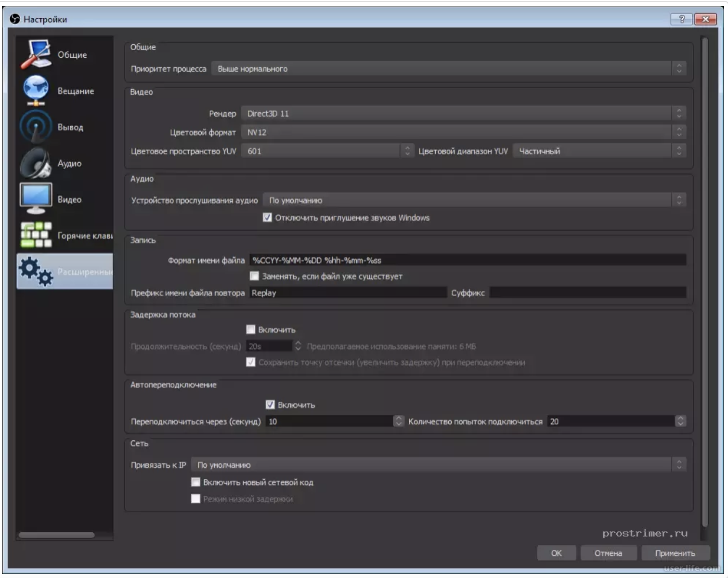
Task: Click the Настройки window title
Action: coord(45,19)
